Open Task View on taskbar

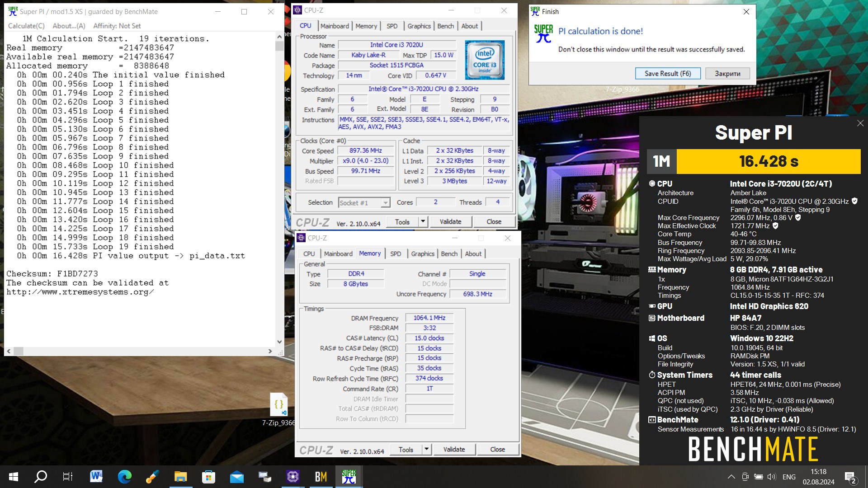pyautogui.click(x=68, y=477)
